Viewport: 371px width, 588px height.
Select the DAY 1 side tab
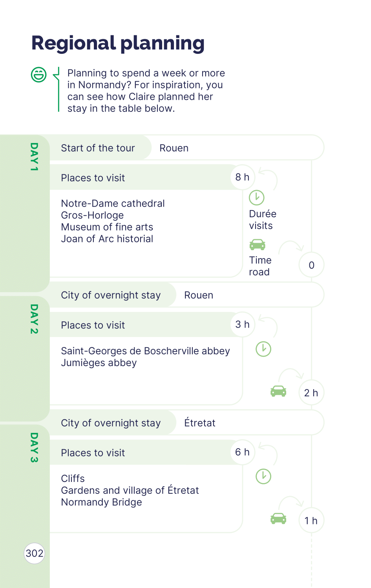point(34,157)
